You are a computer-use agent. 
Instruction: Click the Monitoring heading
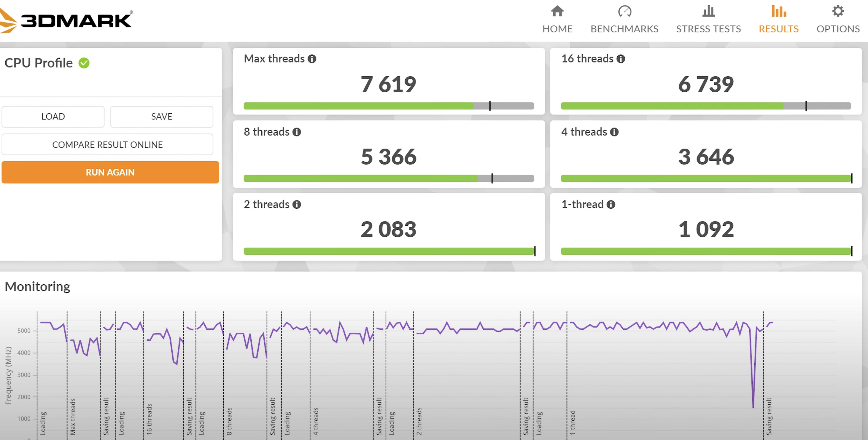pos(37,287)
